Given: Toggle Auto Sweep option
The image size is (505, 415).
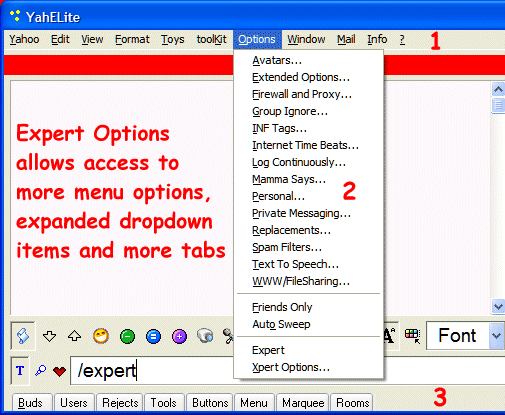Looking at the screenshot, I should (309, 324).
